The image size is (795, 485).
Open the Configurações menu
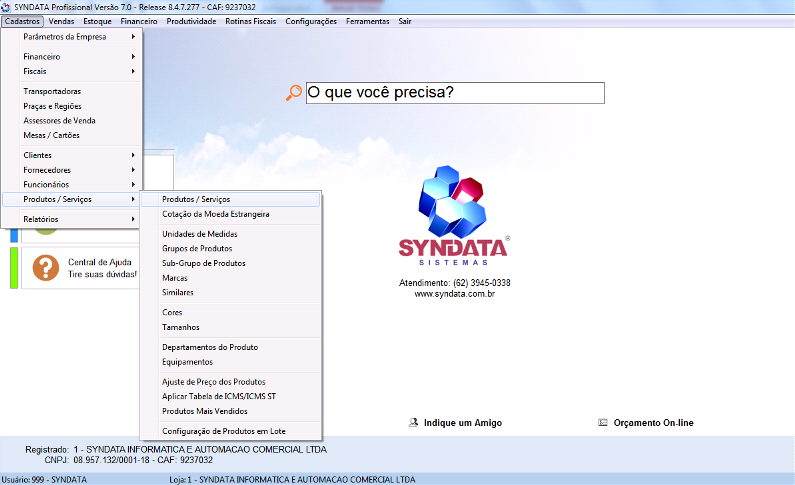pyautogui.click(x=311, y=21)
